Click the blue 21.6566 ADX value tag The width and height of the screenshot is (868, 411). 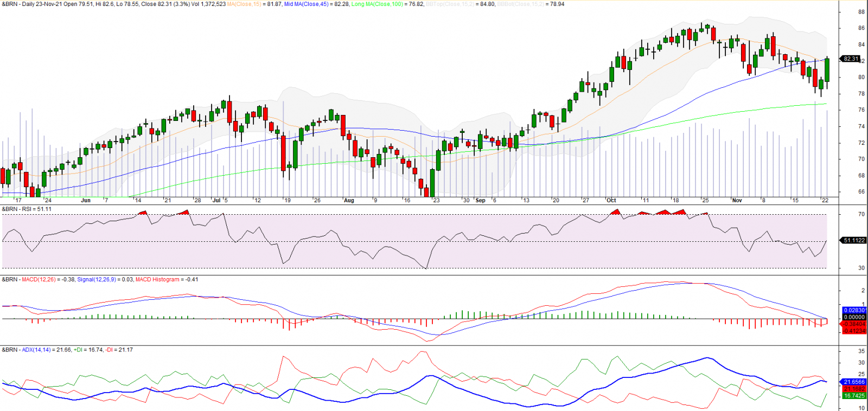click(x=854, y=382)
